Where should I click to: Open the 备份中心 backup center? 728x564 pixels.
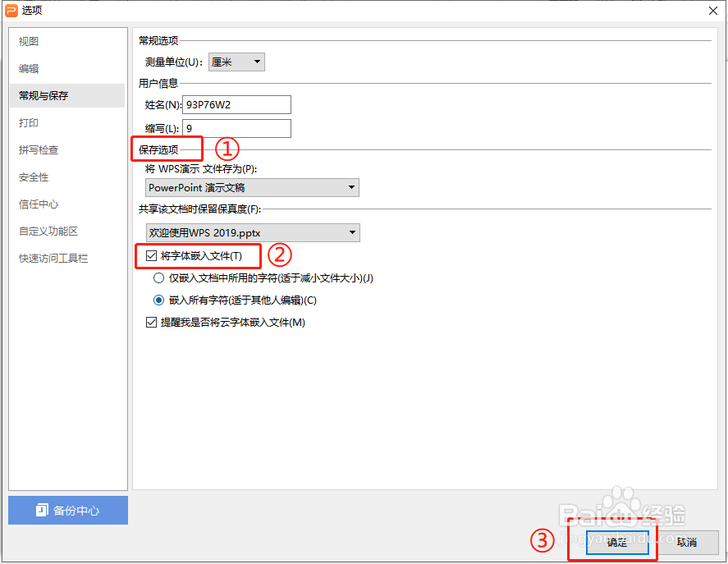[x=67, y=510]
